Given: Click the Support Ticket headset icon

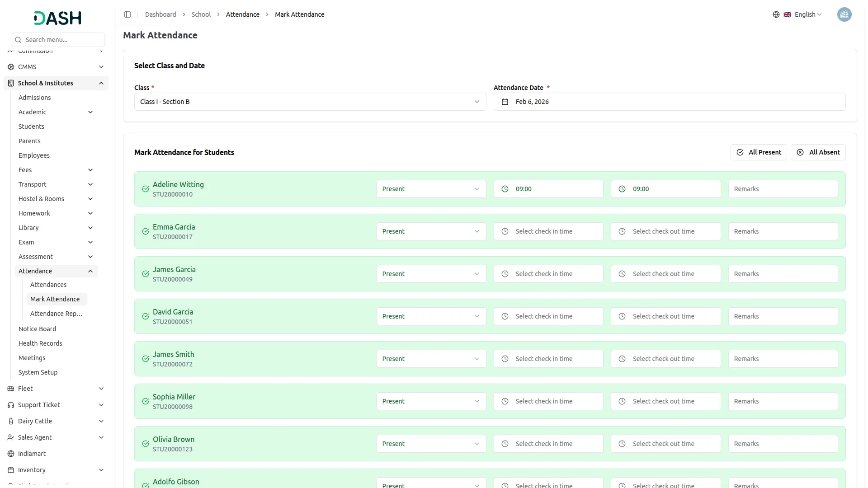Looking at the screenshot, I should [11, 405].
